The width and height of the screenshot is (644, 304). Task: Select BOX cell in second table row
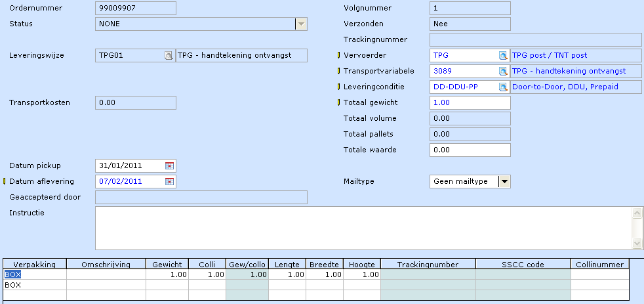click(35, 285)
